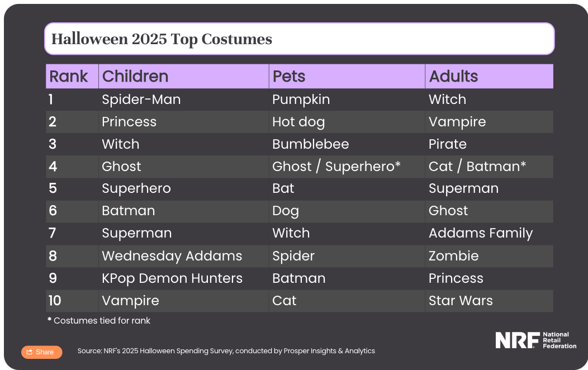Click Star Wars in Adults column
Image resolution: width=588 pixels, height=370 pixels.
(x=461, y=301)
